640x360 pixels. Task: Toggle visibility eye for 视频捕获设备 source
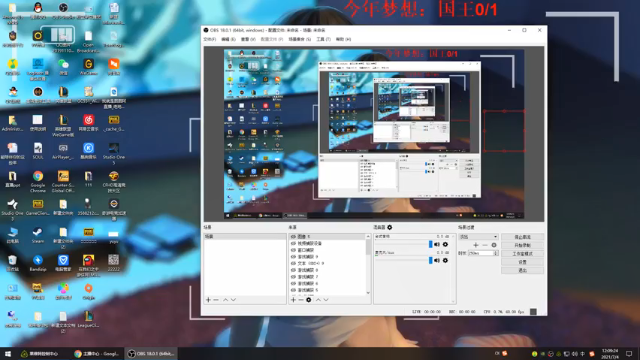click(293, 243)
